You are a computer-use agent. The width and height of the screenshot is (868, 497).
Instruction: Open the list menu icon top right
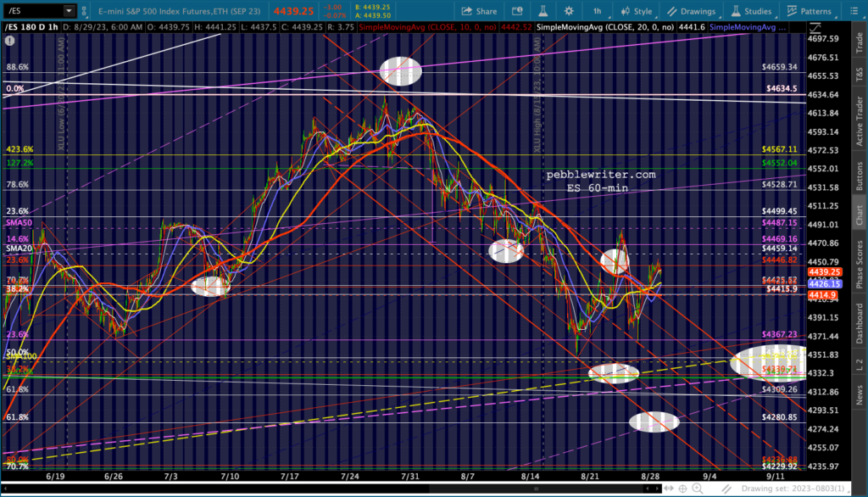854,11
